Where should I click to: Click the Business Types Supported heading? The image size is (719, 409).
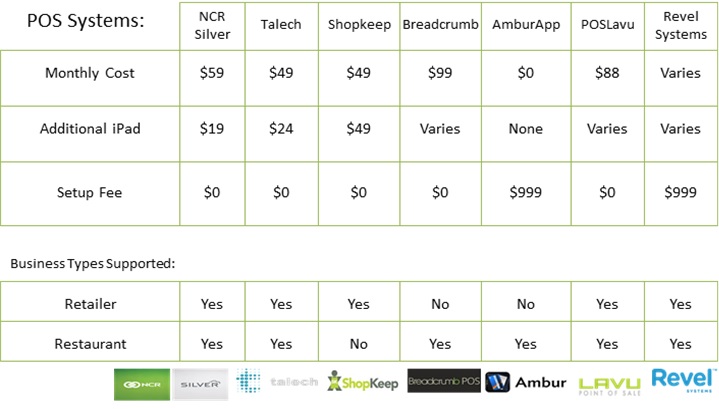click(93, 264)
